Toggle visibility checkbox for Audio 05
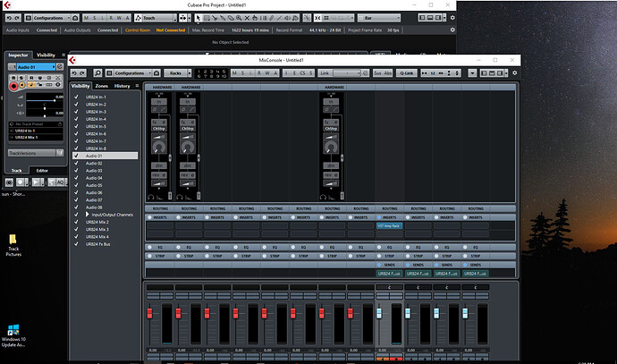The height and width of the screenshot is (364, 617). [76, 185]
